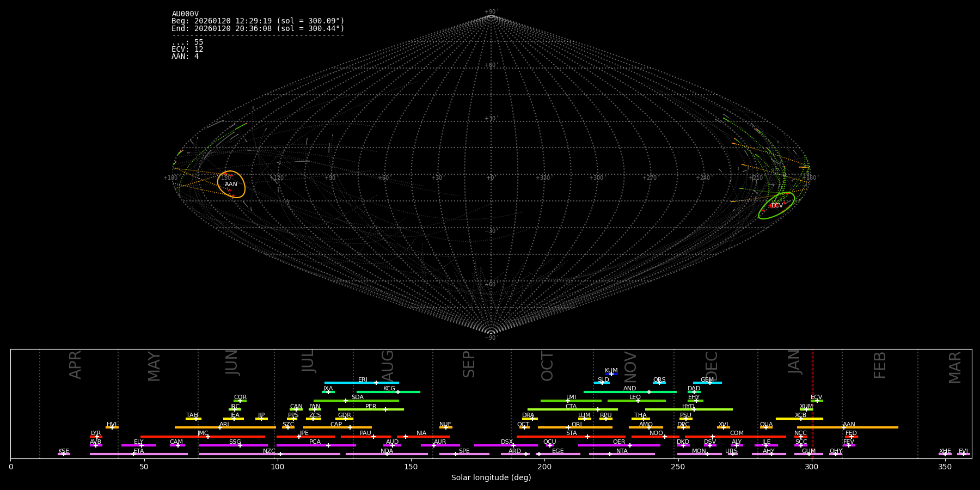Click the CAP shower activity bar
This screenshot has height=490, width=980.
click(338, 427)
